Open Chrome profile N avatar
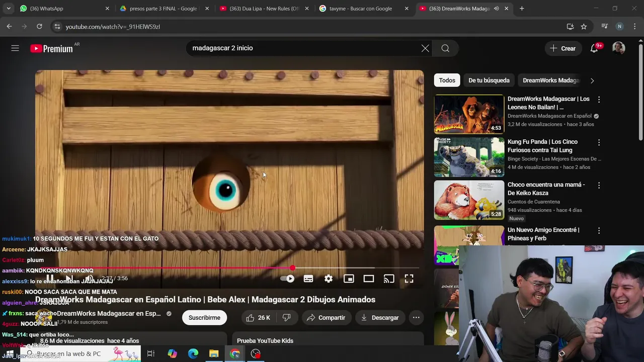 point(620,27)
